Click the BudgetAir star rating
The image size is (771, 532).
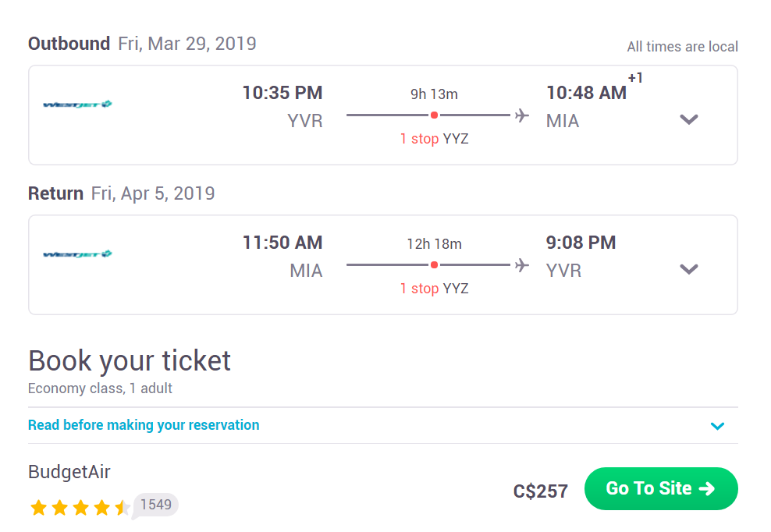coord(80,507)
